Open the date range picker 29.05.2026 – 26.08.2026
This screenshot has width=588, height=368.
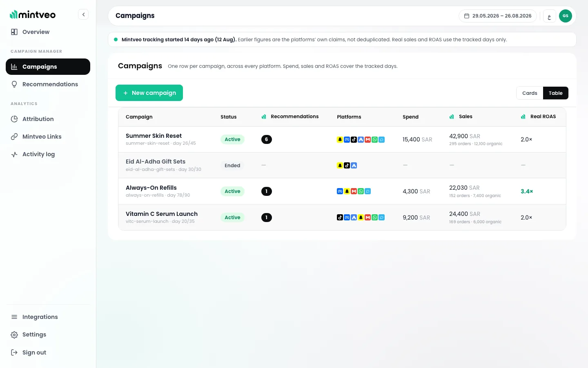(x=498, y=16)
